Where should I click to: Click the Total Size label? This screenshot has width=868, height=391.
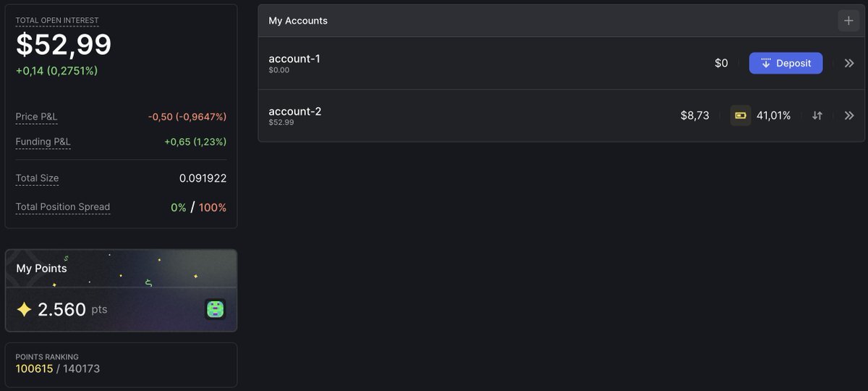pyautogui.click(x=37, y=178)
